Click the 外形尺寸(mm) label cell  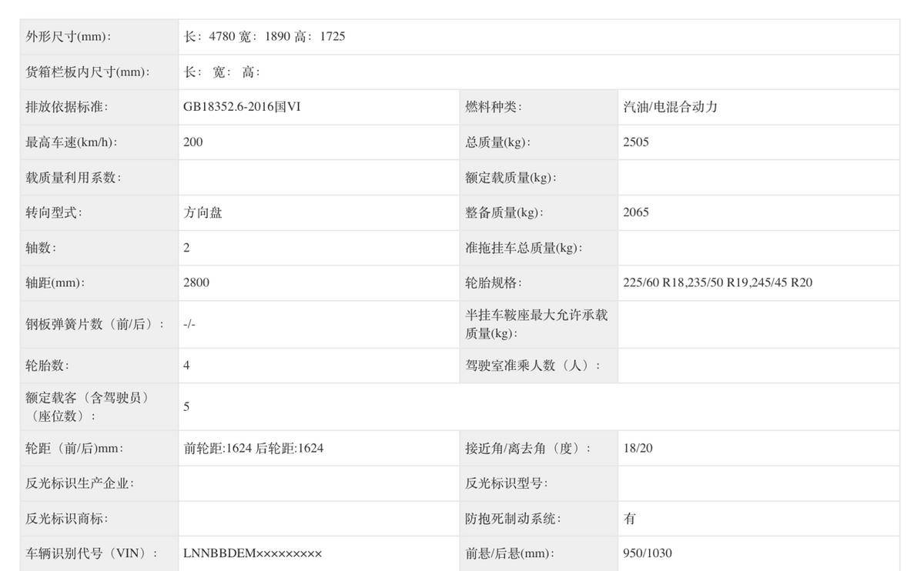[99, 37]
